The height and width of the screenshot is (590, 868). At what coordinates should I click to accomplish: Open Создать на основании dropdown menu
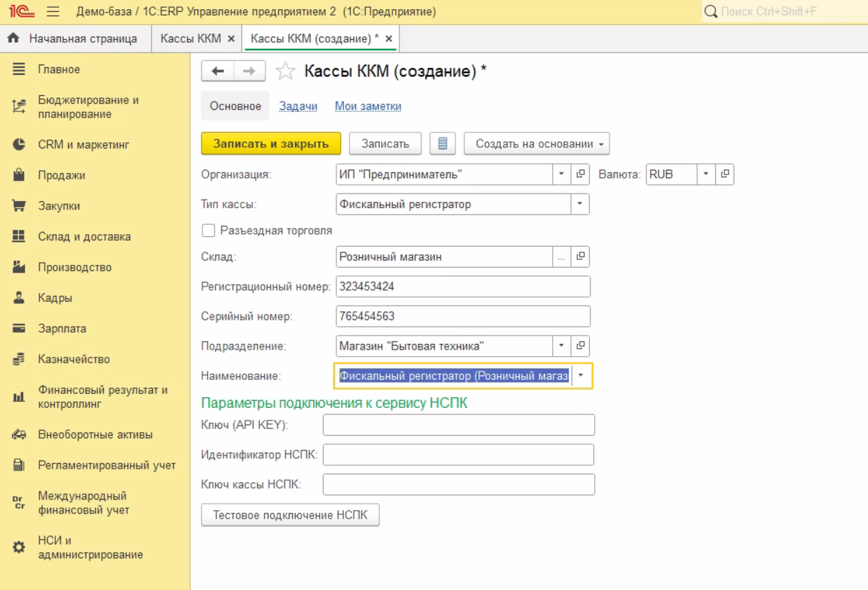(x=537, y=144)
